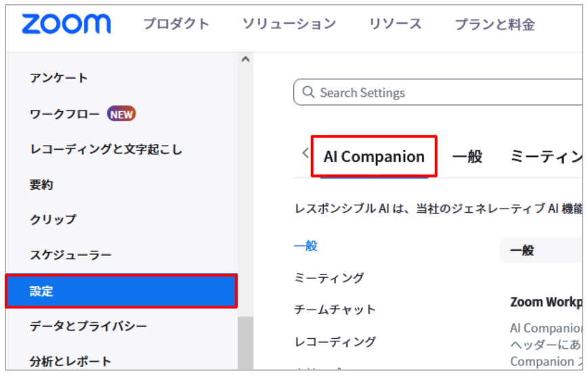The height and width of the screenshot is (376, 588).
Task: Select 設定 in the sidebar
Action: click(121, 291)
